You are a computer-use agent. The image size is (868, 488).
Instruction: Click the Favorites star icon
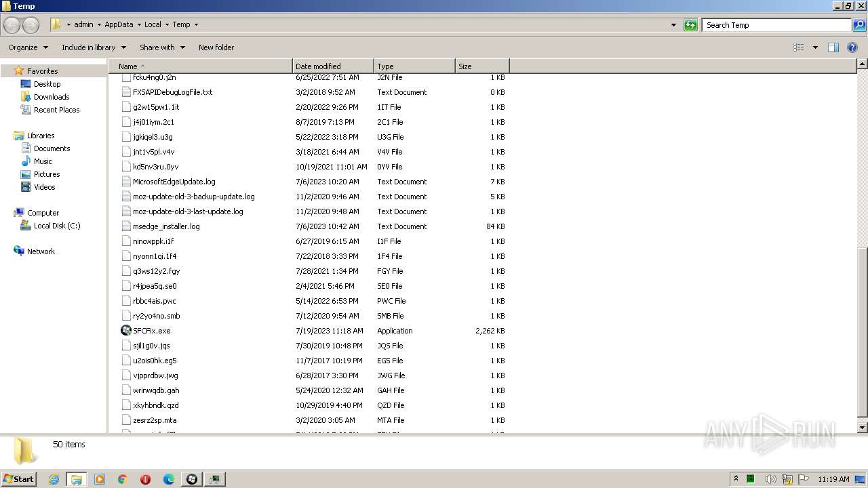19,70
